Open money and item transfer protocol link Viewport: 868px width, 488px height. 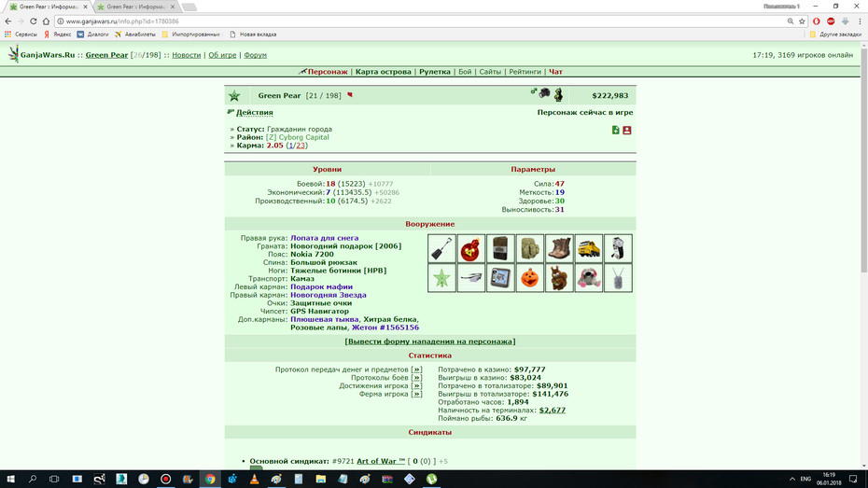click(x=416, y=369)
